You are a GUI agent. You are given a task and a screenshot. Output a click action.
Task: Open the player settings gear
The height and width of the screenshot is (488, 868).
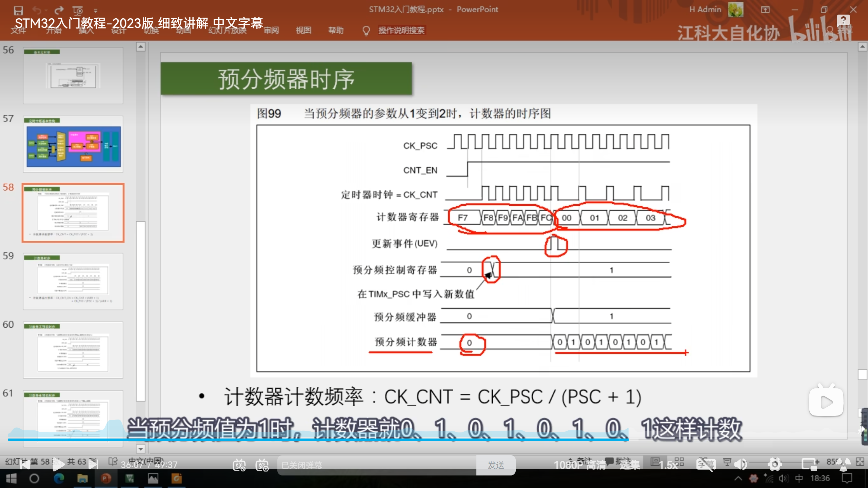tap(775, 465)
